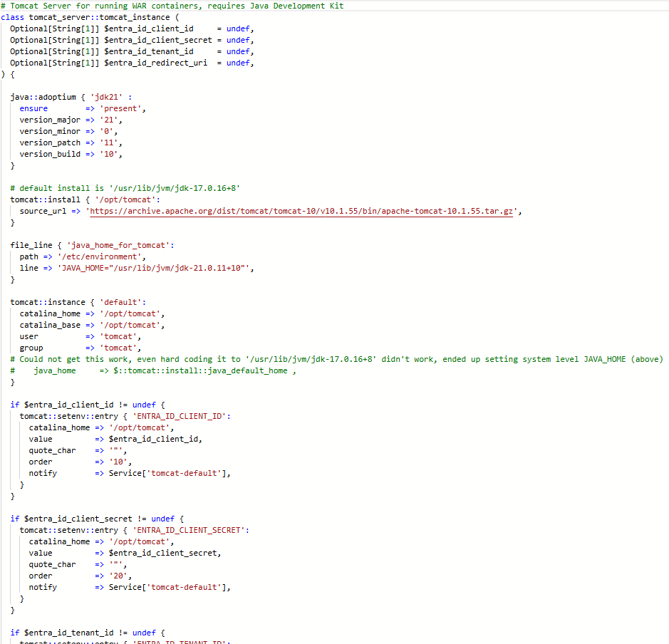Click value => $entra_id_client_id line

click(x=115, y=439)
